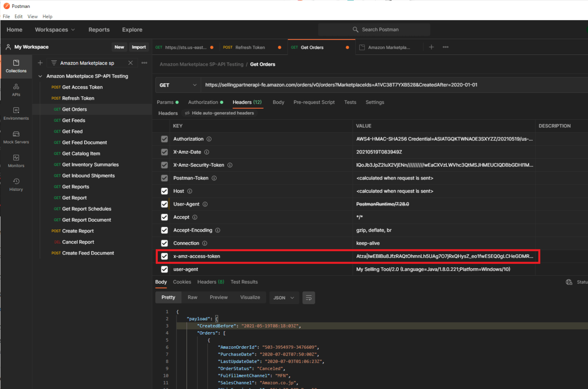Disable the Accept-Encoding header checkbox
Image resolution: width=588 pixels, height=389 pixels.
pyautogui.click(x=165, y=230)
